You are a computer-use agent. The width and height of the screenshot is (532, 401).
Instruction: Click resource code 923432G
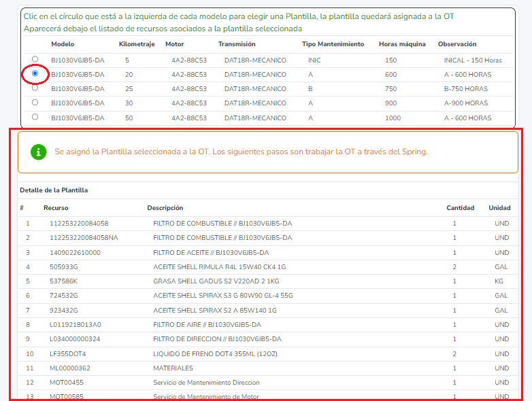click(x=64, y=310)
